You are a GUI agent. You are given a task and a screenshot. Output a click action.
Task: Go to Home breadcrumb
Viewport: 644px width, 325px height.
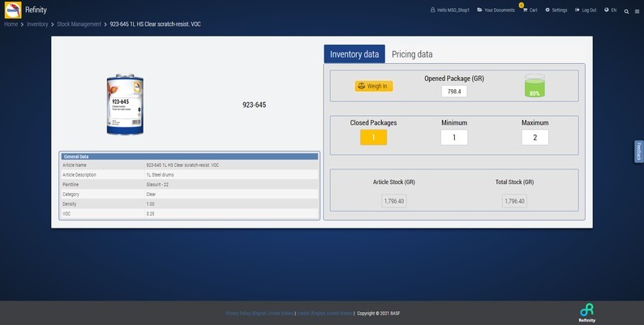click(x=11, y=24)
